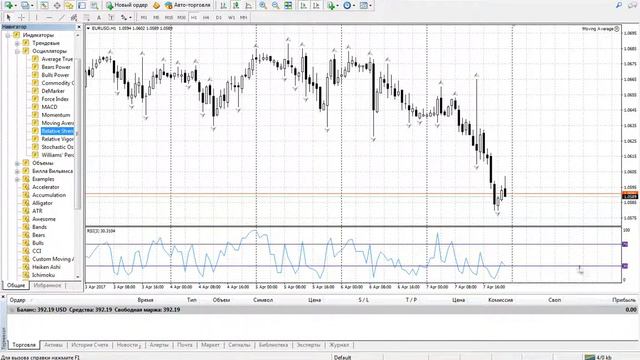Select the Trendline drawing tool
This screenshot has width=640, height=360.
point(62,18)
